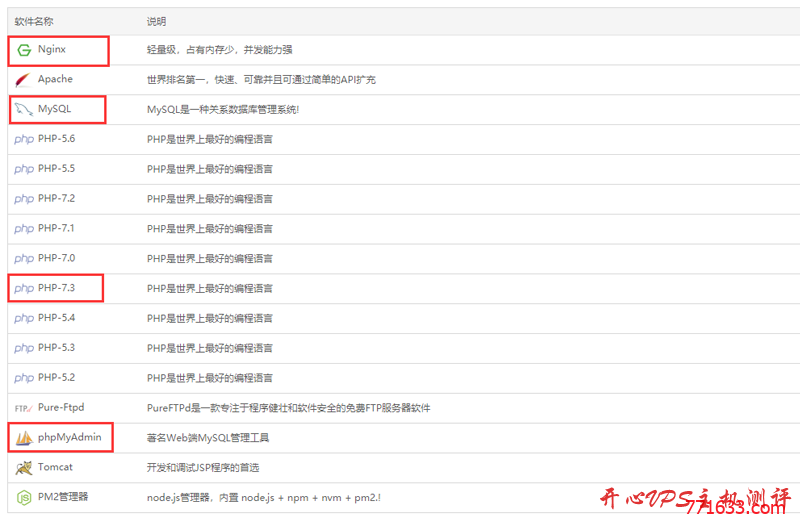Image resolution: width=800 pixels, height=526 pixels.
Task: Select the PHP-5.2 entry name
Action: (x=57, y=378)
